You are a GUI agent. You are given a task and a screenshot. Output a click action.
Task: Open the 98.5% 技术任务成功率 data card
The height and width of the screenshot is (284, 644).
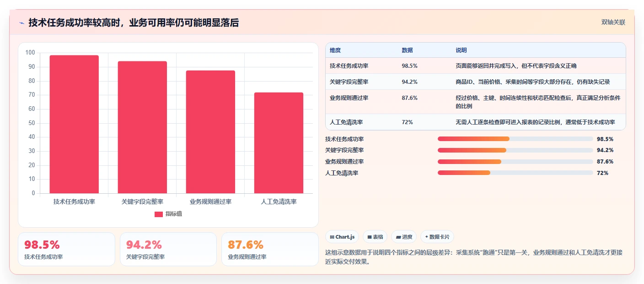point(66,249)
